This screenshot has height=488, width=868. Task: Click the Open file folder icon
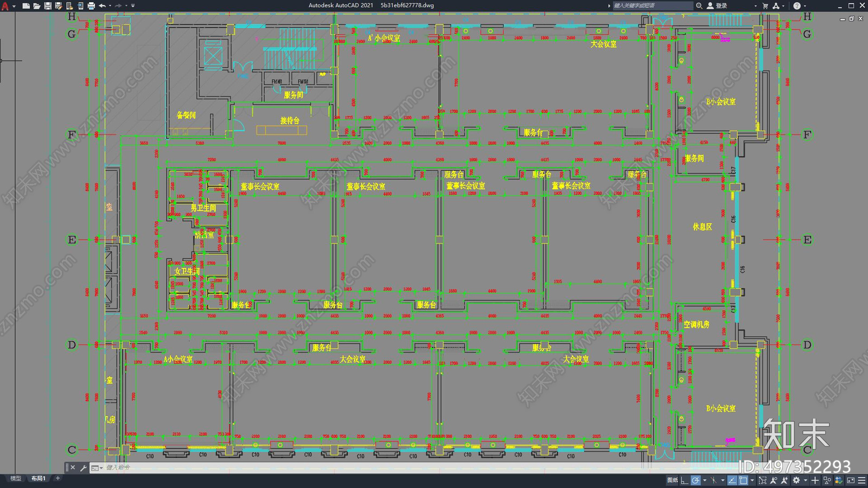(36, 5)
